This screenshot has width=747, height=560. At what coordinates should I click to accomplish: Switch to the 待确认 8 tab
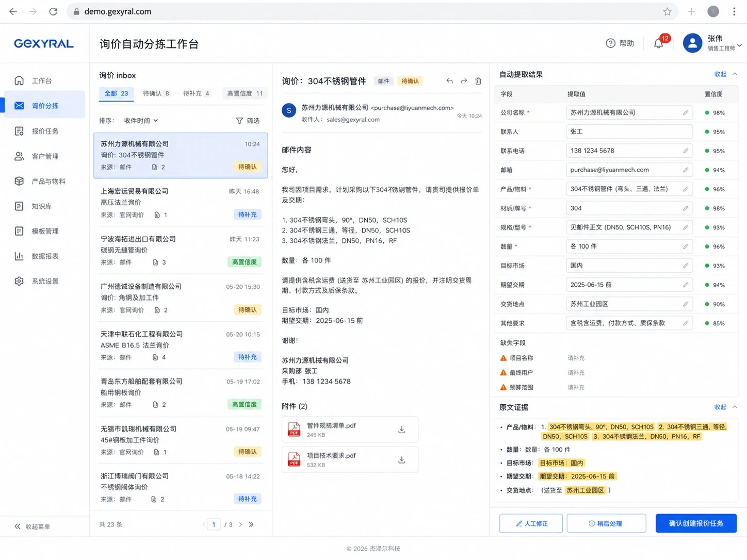pyautogui.click(x=156, y=93)
